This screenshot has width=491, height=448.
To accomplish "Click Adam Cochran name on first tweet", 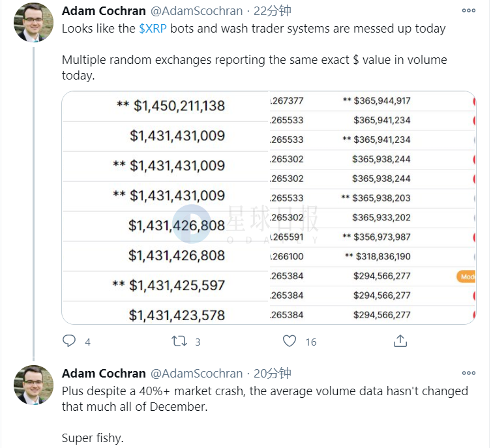I will [x=104, y=11].
